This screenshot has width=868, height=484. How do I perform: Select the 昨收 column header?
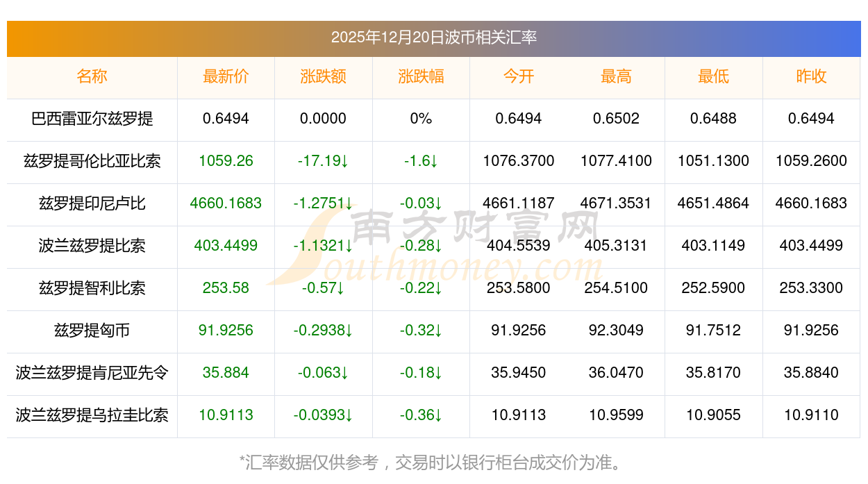click(x=811, y=76)
